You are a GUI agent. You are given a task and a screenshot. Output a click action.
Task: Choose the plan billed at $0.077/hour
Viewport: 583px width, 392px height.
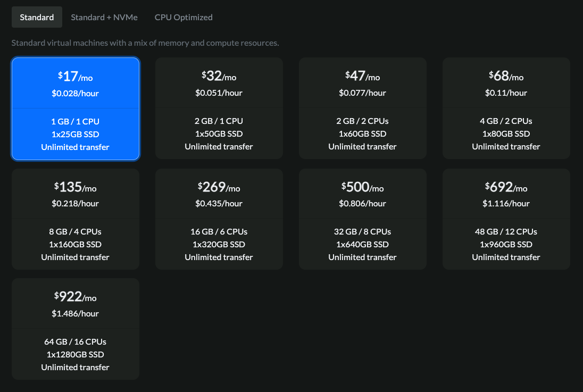pyautogui.click(x=362, y=109)
